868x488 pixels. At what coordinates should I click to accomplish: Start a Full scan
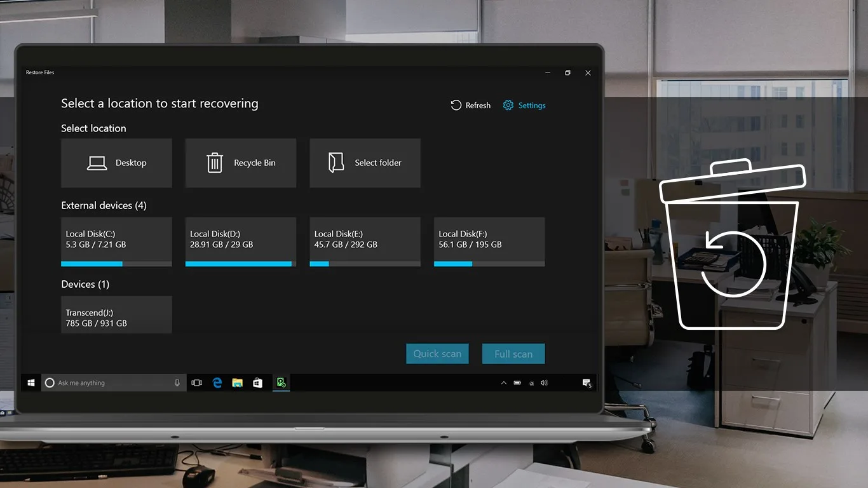pos(513,354)
